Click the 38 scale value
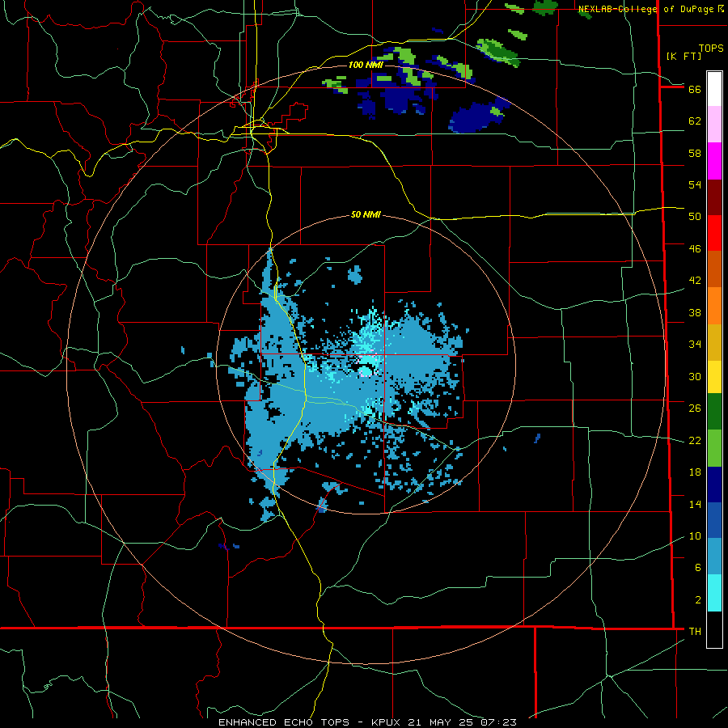The width and height of the screenshot is (728, 728). click(695, 312)
